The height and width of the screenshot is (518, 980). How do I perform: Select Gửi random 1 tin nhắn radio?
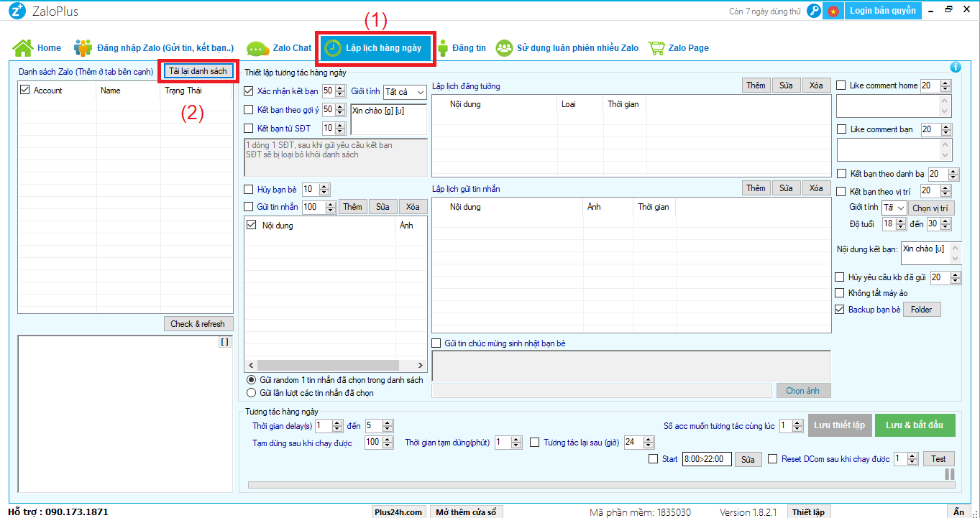tap(251, 379)
